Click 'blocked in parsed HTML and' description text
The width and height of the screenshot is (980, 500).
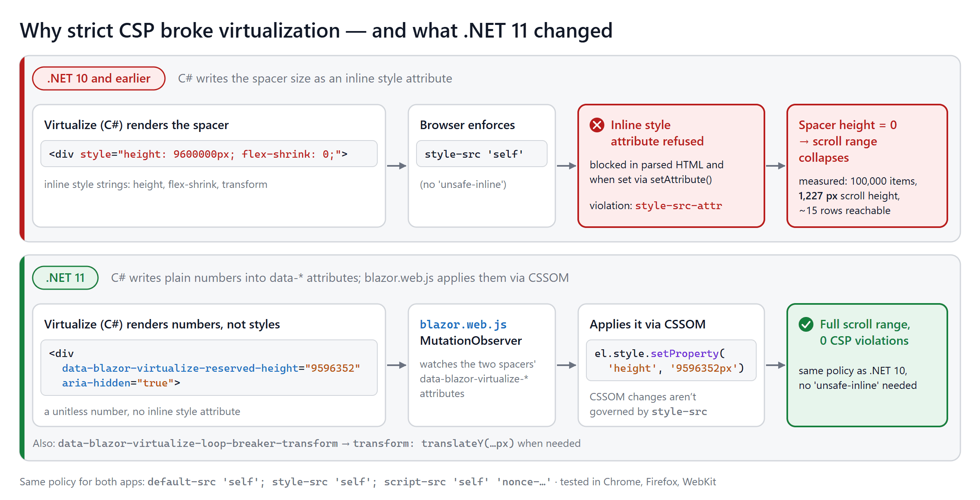(657, 165)
